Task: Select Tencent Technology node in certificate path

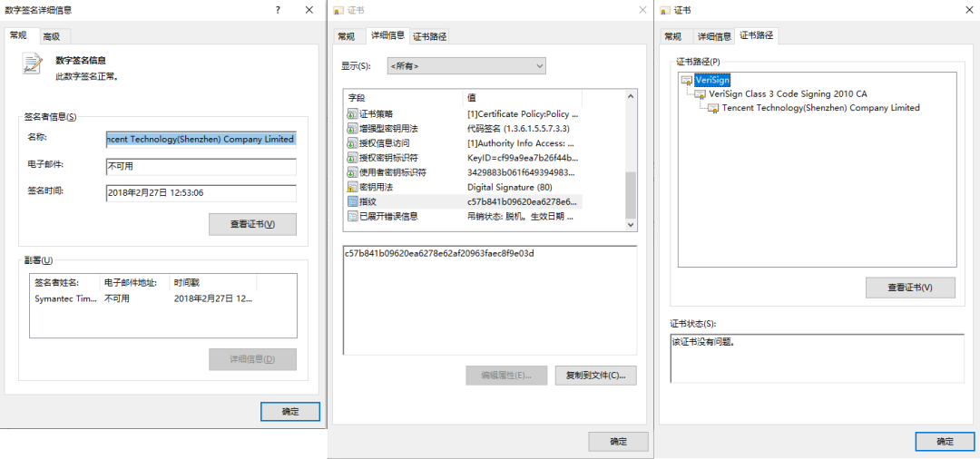Action: (820, 107)
